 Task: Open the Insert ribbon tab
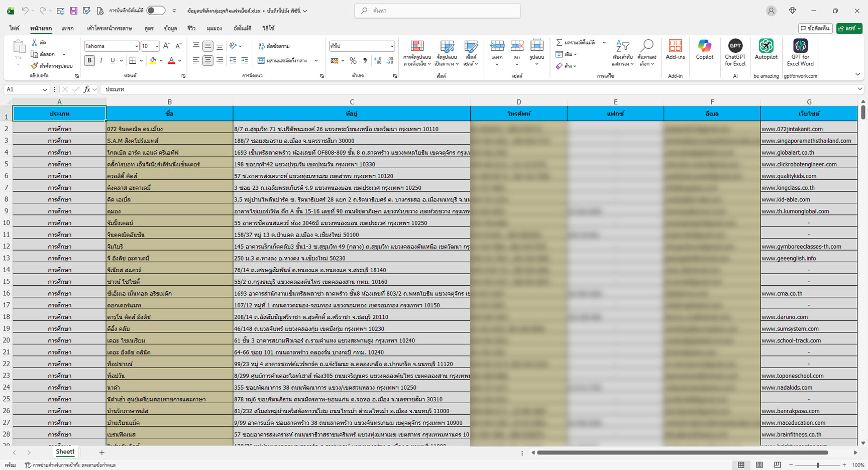67,28
